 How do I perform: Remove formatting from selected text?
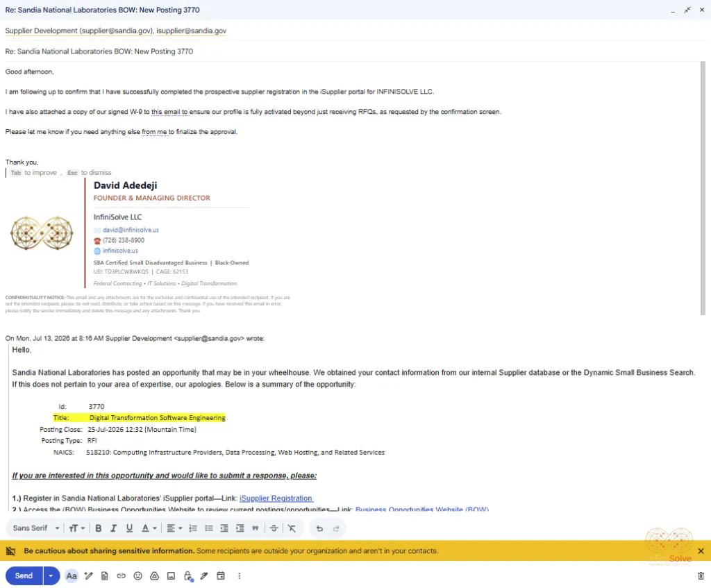point(292,528)
